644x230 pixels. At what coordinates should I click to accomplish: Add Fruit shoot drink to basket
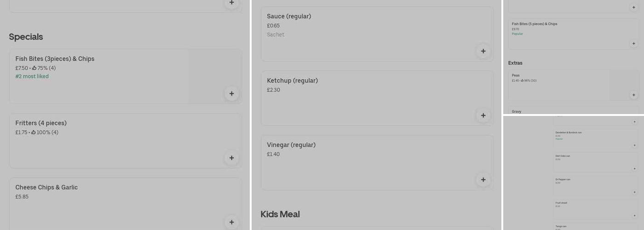(x=634, y=216)
